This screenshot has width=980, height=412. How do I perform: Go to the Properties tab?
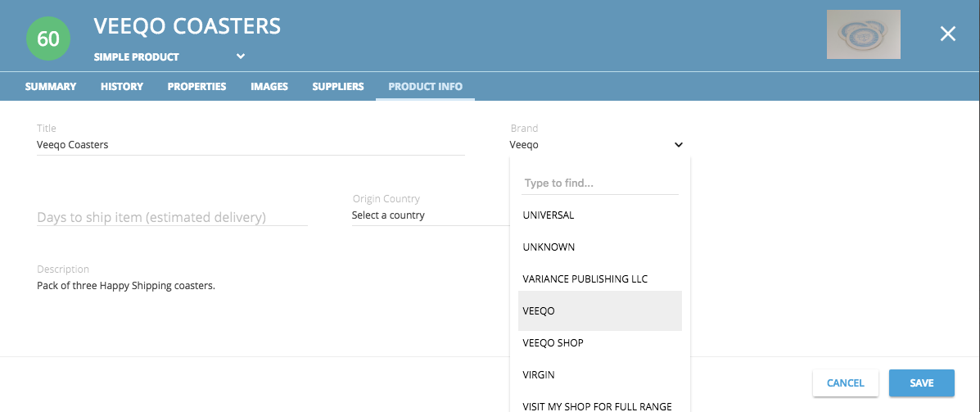(196, 86)
